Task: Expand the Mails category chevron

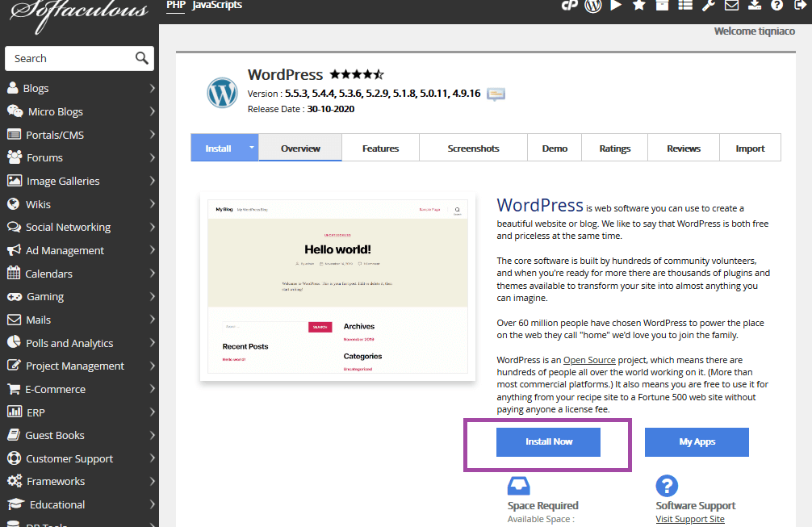Action: 152,320
